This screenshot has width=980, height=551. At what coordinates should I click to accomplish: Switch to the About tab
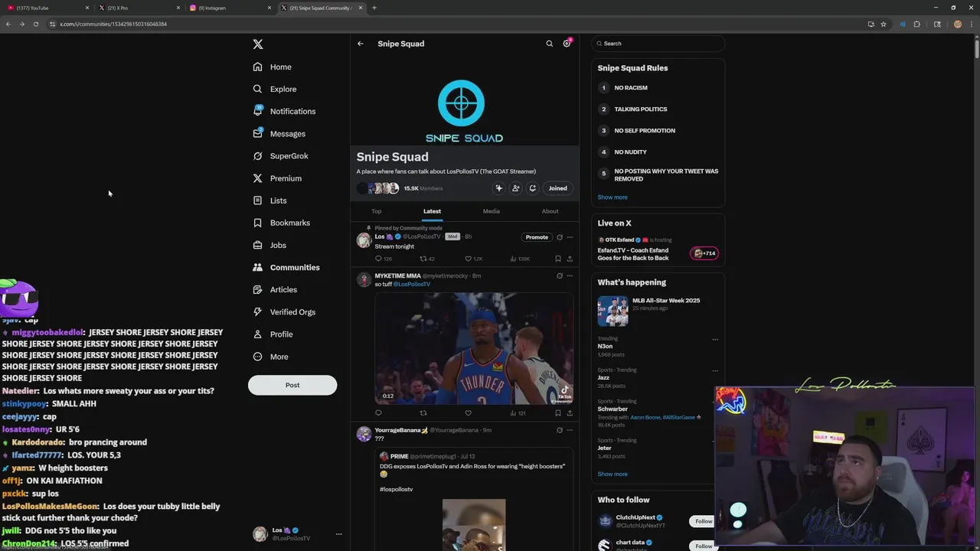click(550, 211)
